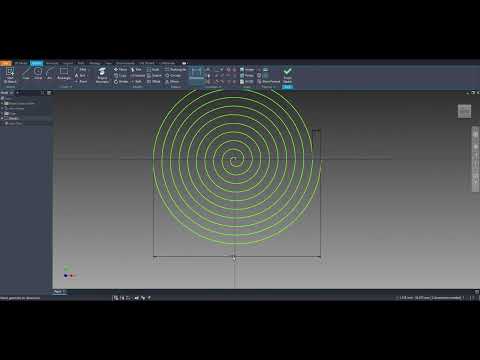Activate the Dimension tool
Image resolution: width=480 pixels, height=360 pixels.
(x=196, y=74)
